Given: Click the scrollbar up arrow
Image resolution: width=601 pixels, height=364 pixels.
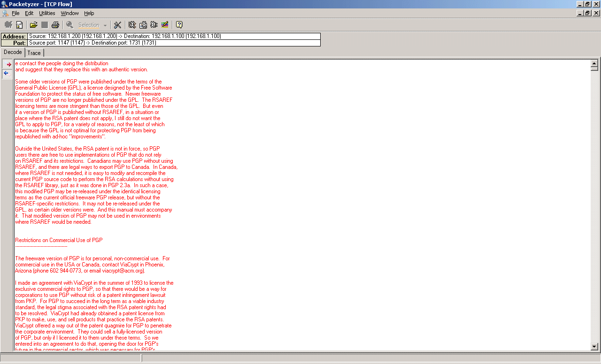Looking at the screenshot, I should 594,63.
